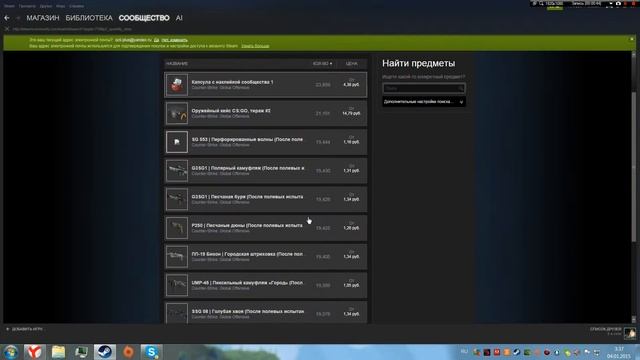Go back with the left arrow button
The height and width of the screenshot is (360, 640).
click(7, 18)
